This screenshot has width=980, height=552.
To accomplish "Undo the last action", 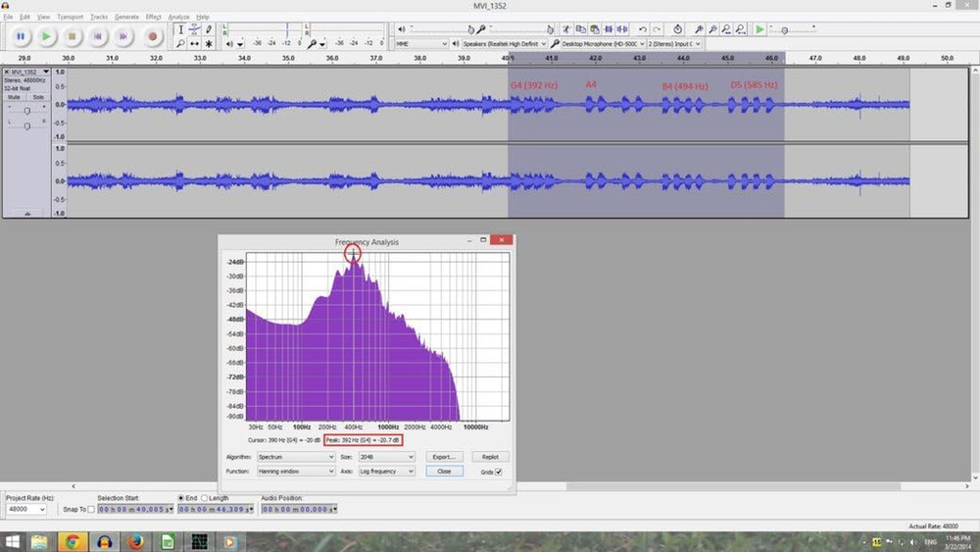I will tap(643, 29).
